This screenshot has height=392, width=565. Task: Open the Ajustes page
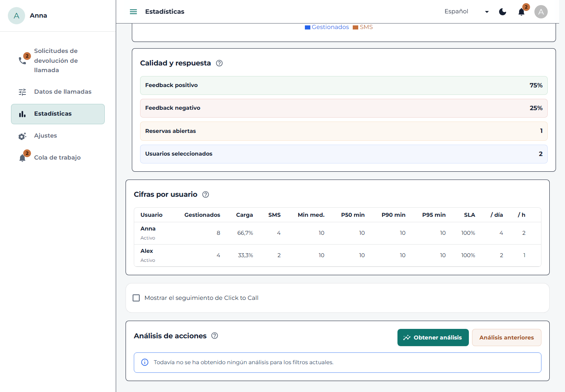[x=58, y=136]
